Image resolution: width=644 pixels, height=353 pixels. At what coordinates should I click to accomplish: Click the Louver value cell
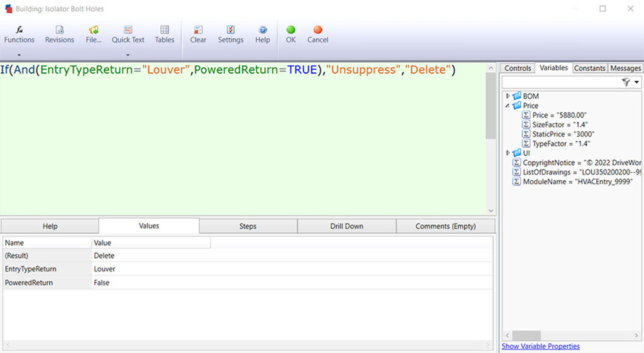click(104, 269)
